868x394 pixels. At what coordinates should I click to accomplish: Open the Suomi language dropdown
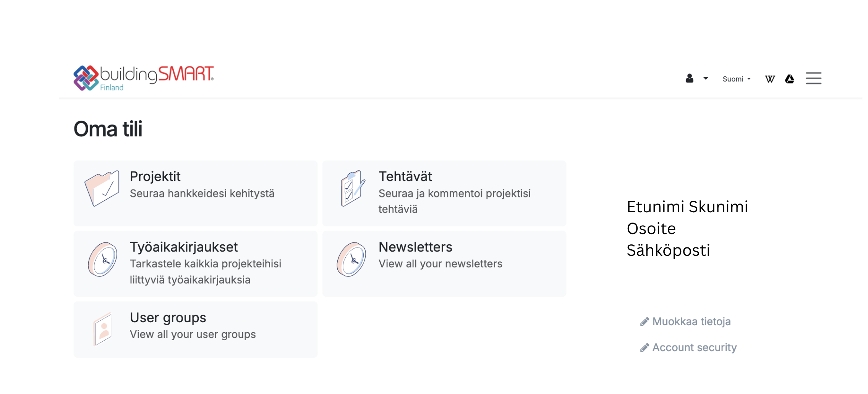pos(737,79)
